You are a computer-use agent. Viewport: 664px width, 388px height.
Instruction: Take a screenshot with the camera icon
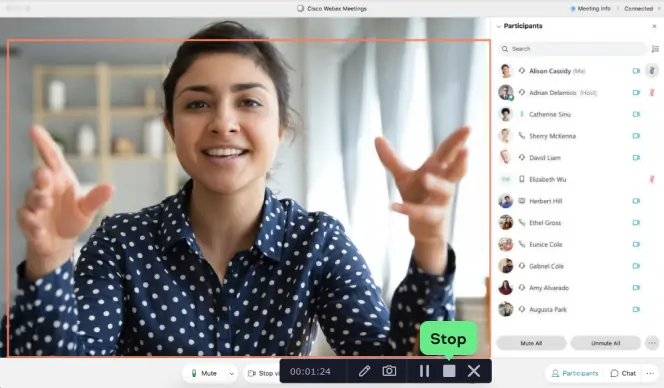click(389, 371)
